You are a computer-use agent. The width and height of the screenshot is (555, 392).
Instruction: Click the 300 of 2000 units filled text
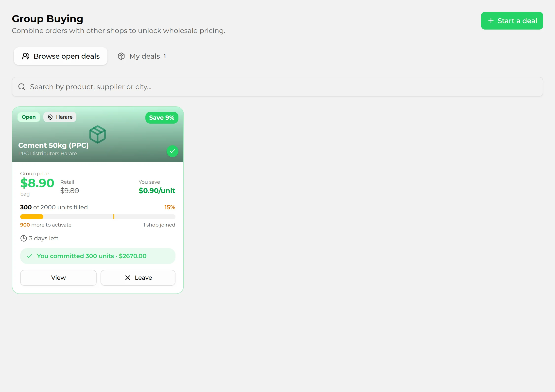click(54, 207)
